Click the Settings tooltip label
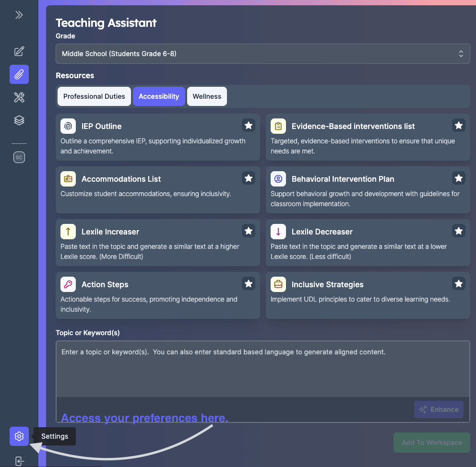 55,436
